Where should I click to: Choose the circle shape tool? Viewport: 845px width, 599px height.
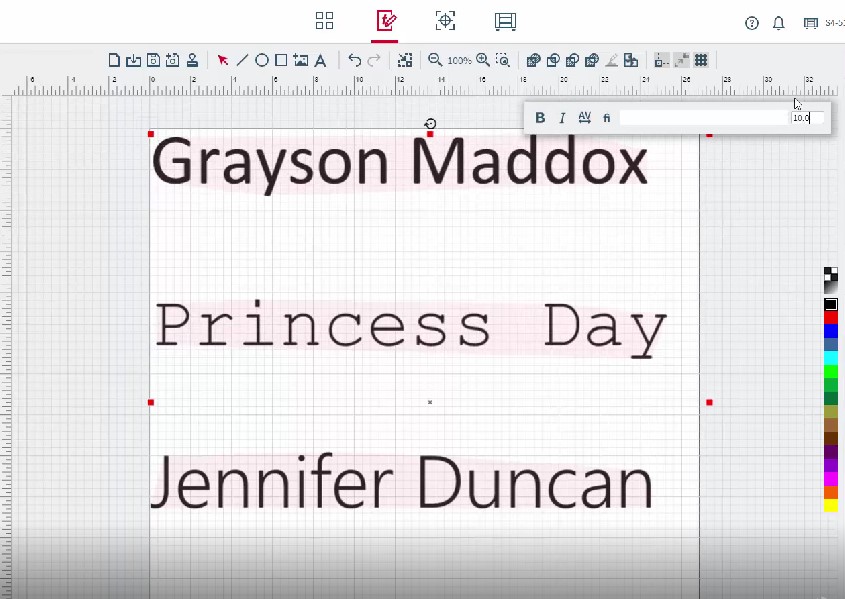coord(262,60)
